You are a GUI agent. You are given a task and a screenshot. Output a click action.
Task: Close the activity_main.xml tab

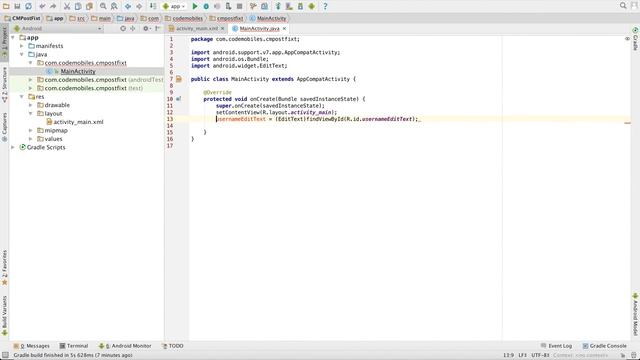click(x=222, y=29)
